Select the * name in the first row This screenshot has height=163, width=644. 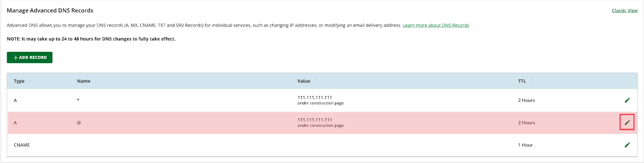[x=78, y=100]
